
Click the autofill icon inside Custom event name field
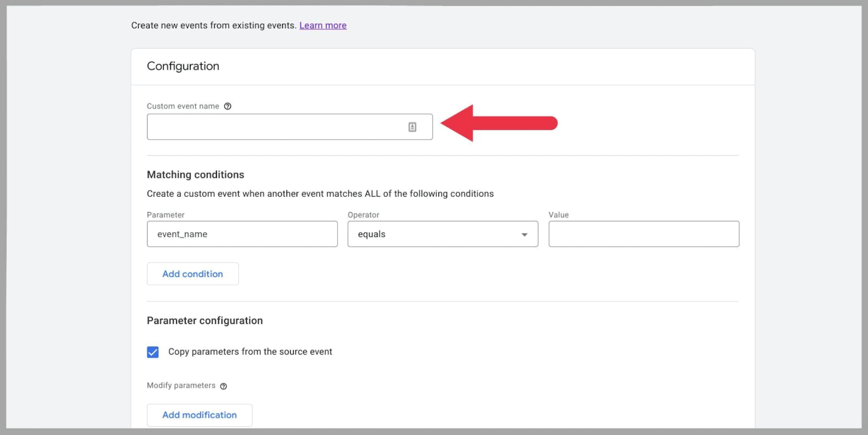[412, 127]
